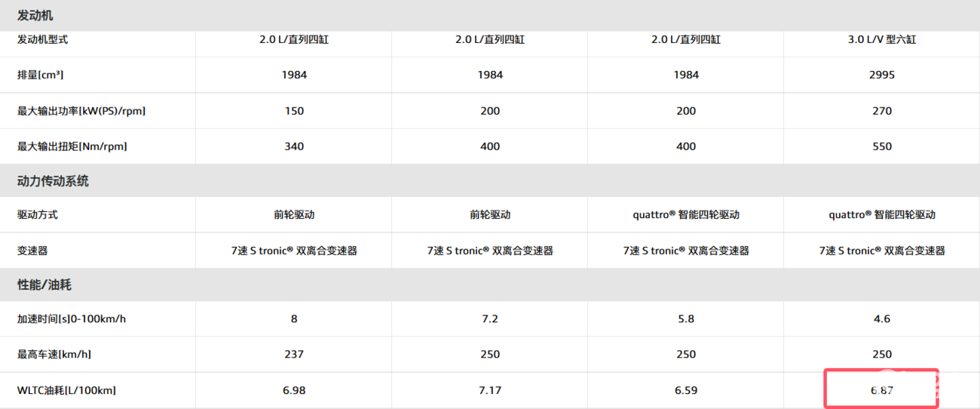Select the 6.59 fuel consumption value
This screenshot has height=409, width=980.
[686, 390]
